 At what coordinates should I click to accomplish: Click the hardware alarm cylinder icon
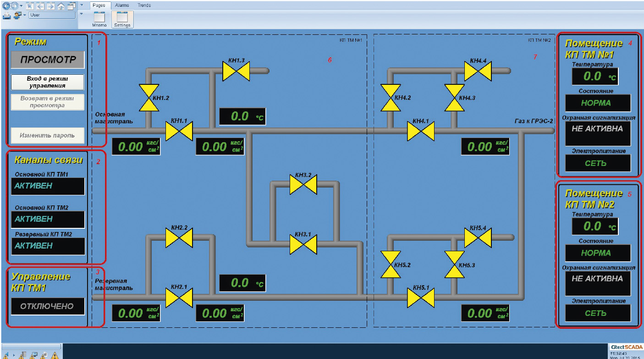[x=23, y=355]
